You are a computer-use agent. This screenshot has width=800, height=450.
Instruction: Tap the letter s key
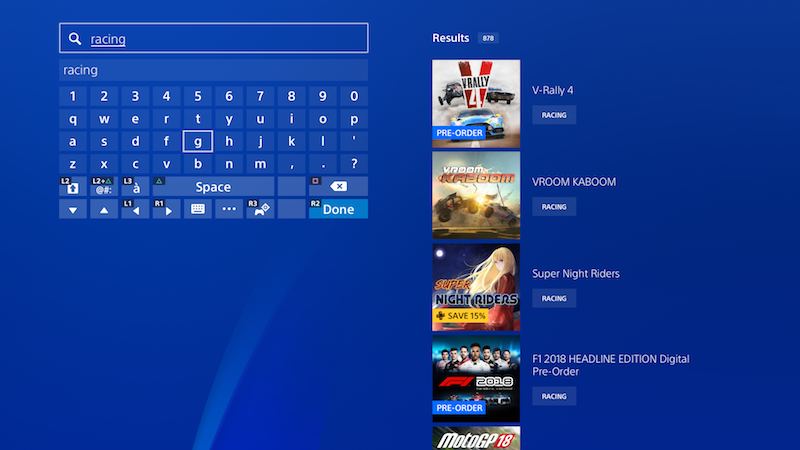(x=104, y=141)
